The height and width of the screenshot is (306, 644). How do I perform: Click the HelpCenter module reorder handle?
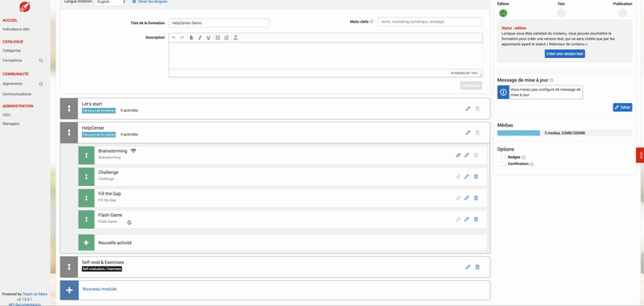coord(69,133)
